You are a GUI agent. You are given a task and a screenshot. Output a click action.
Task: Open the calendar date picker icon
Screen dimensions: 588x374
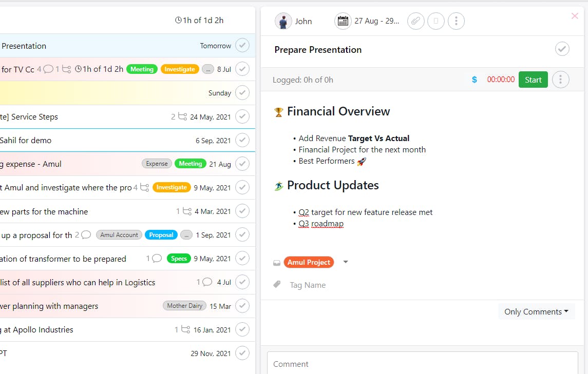coord(343,21)
